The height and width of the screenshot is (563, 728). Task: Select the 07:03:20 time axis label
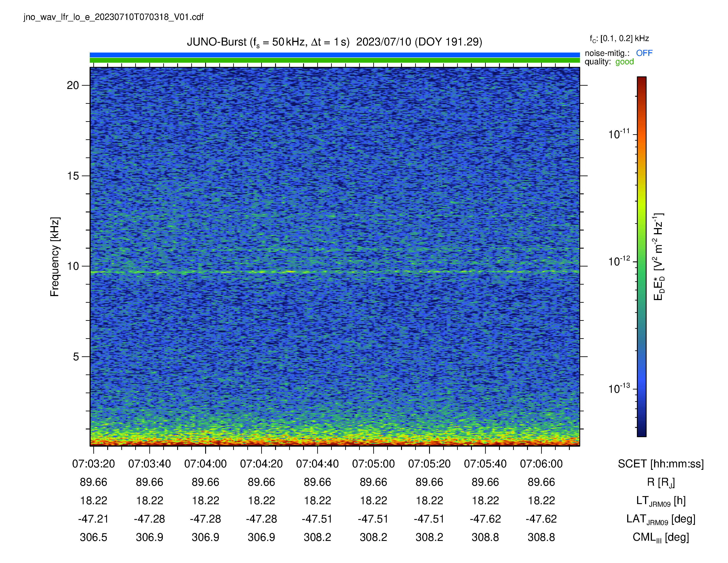(93, 464)
